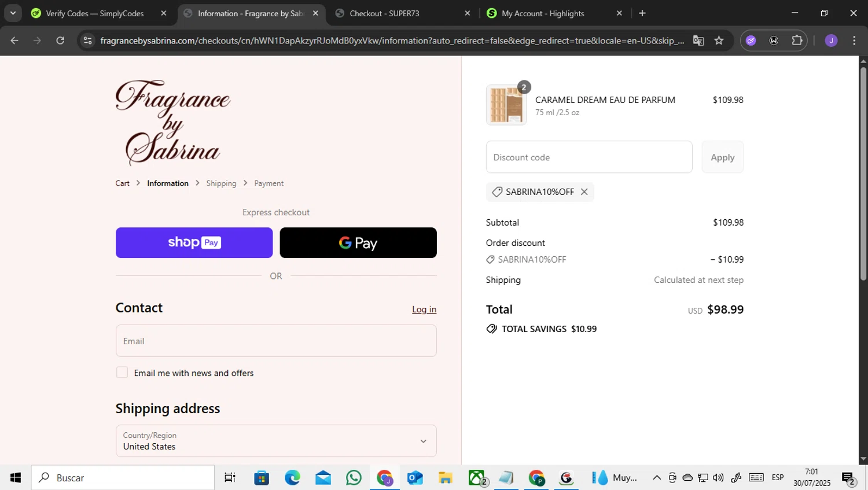Expand the Country/Region dropdown
Screen dimensions: 868x490
[x=276, y=441]
